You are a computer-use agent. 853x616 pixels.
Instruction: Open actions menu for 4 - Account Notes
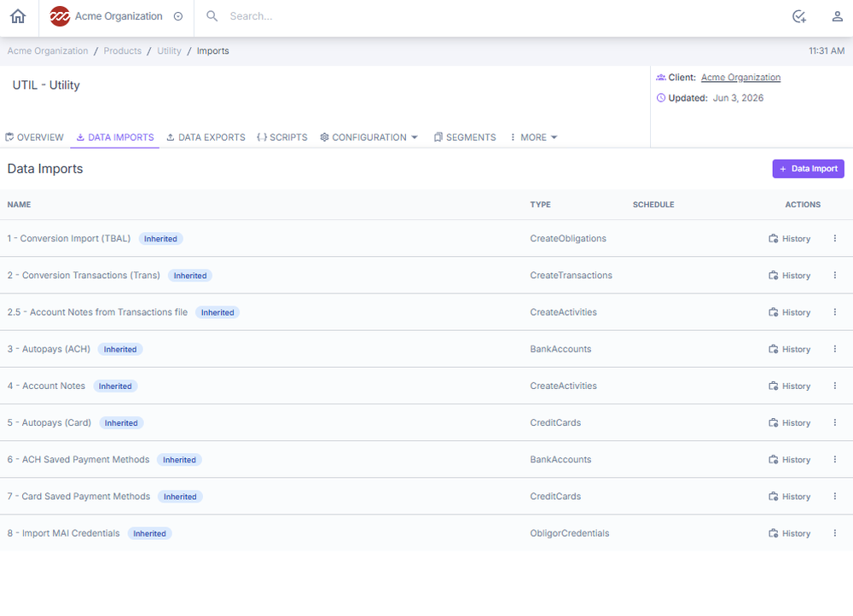point(834,386)
